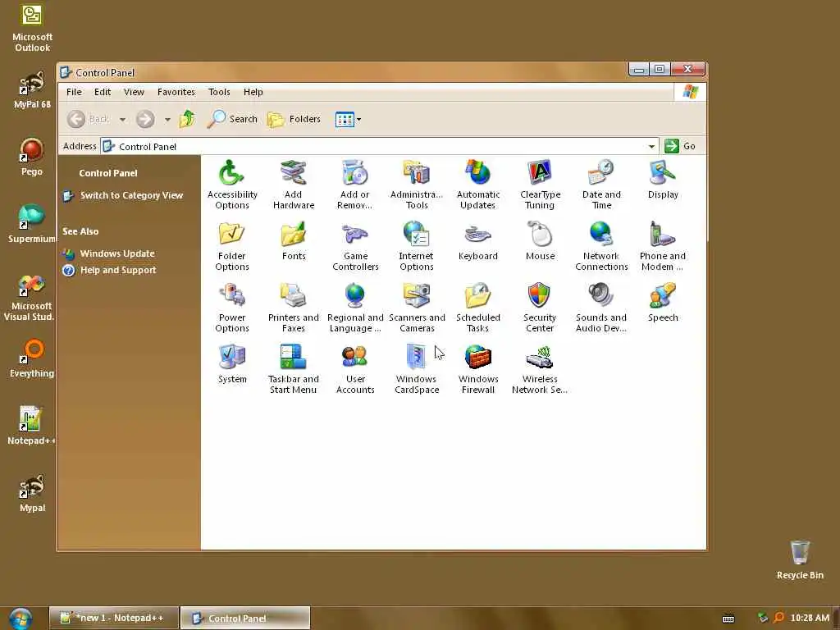The image size is (840, 630).
Task: Select the Mouse icon
Action: click(x=540, y=241)
